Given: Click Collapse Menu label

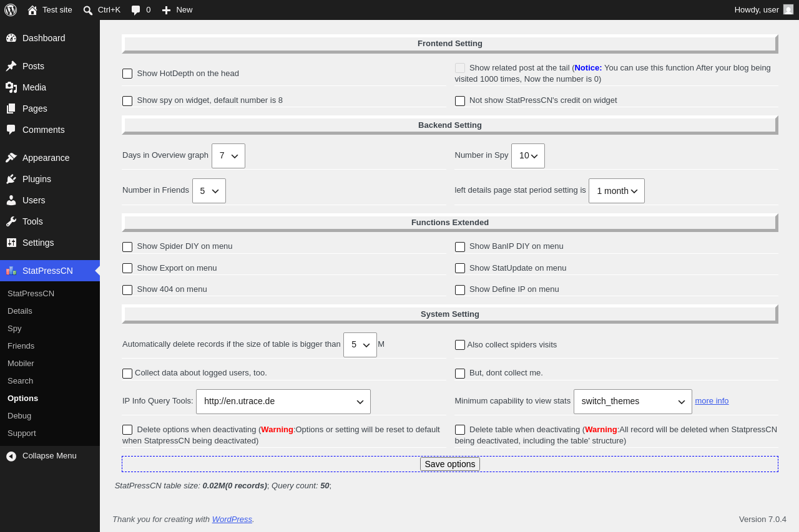Looking at the screenshot, I should point(49,456).
